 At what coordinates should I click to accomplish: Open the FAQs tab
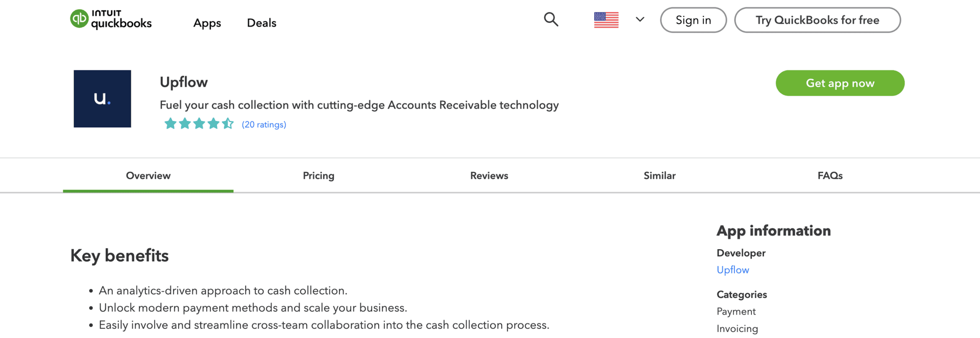point(830,176)
